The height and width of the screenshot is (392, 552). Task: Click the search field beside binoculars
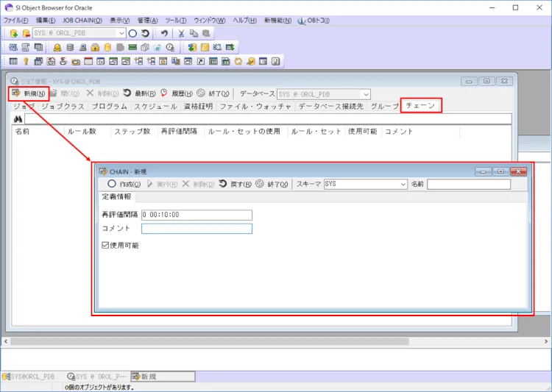tap(268, 119)
